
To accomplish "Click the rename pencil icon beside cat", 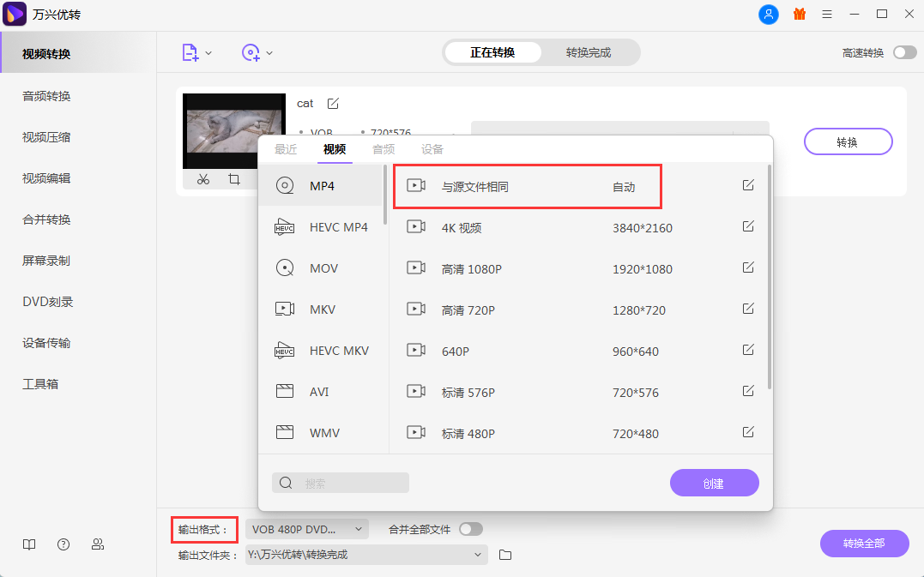I will [x=333, y=104].
